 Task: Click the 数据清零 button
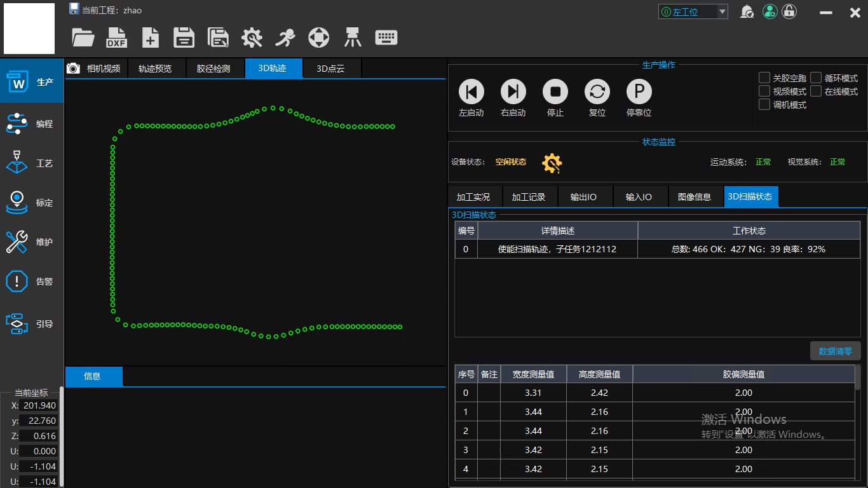click(836, 351)
